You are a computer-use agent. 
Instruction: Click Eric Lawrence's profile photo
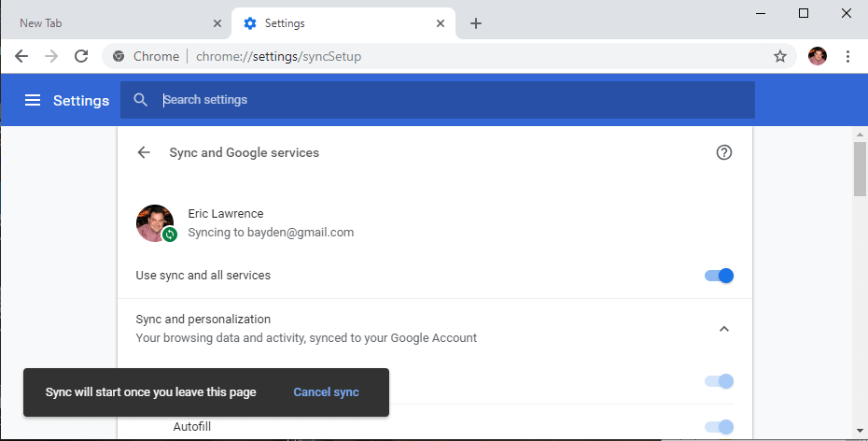[x=155, y=223]
